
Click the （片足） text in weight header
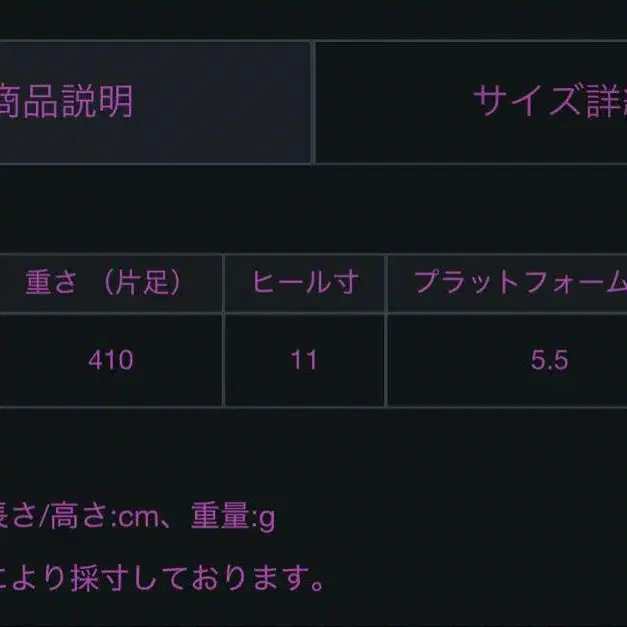pos(143,283)
